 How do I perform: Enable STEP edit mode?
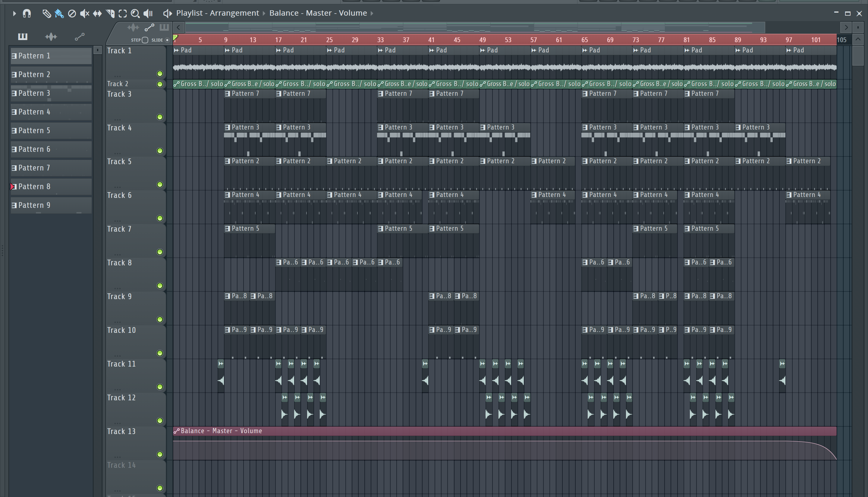point(145,40)
